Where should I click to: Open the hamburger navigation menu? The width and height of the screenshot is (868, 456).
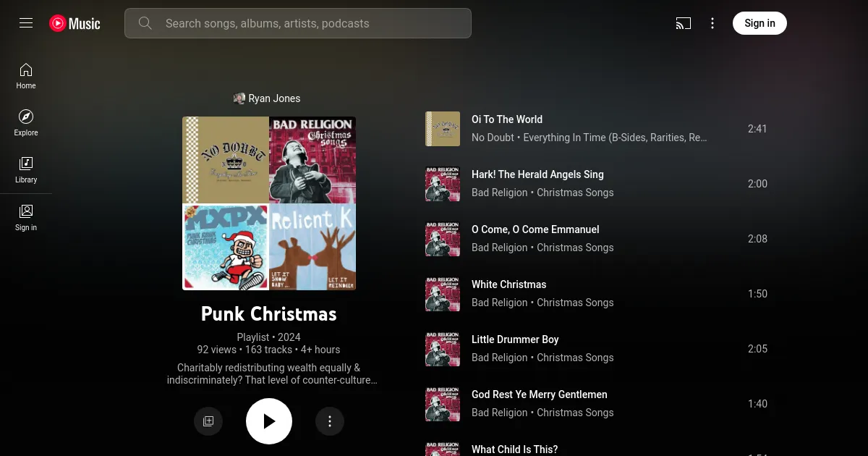pos(26,22)
